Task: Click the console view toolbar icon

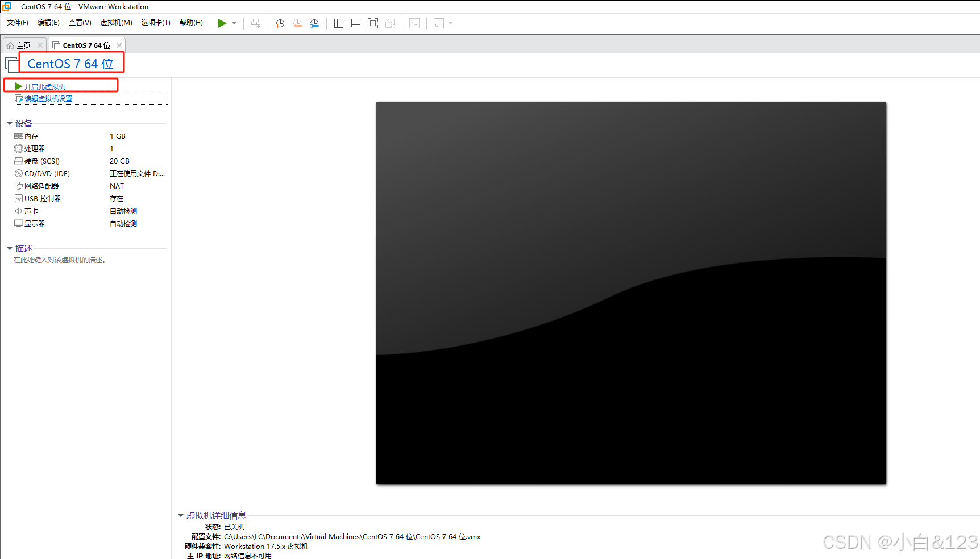Action: pyautogui.click(x=414, y=23)
